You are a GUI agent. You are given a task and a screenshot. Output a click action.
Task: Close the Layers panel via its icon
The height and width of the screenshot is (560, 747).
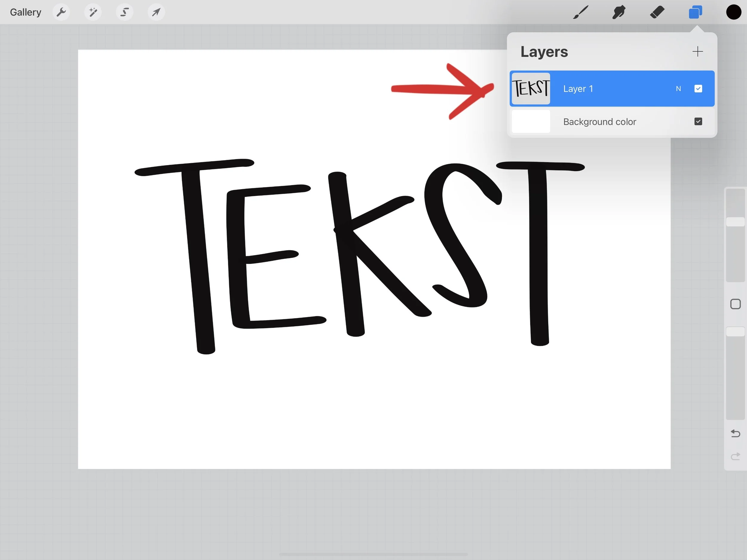coord(695,12)
